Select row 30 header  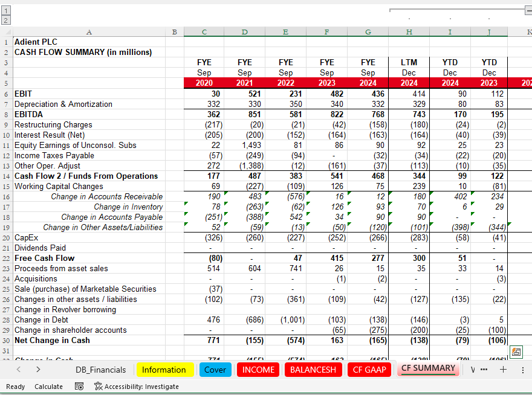click(6, 341)
